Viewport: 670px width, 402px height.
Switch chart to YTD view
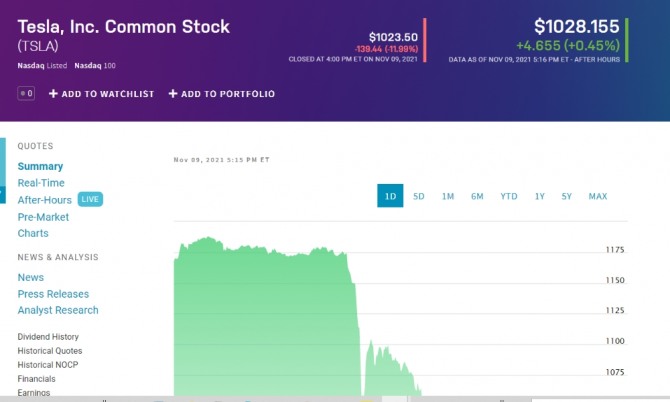click(509, 196)
